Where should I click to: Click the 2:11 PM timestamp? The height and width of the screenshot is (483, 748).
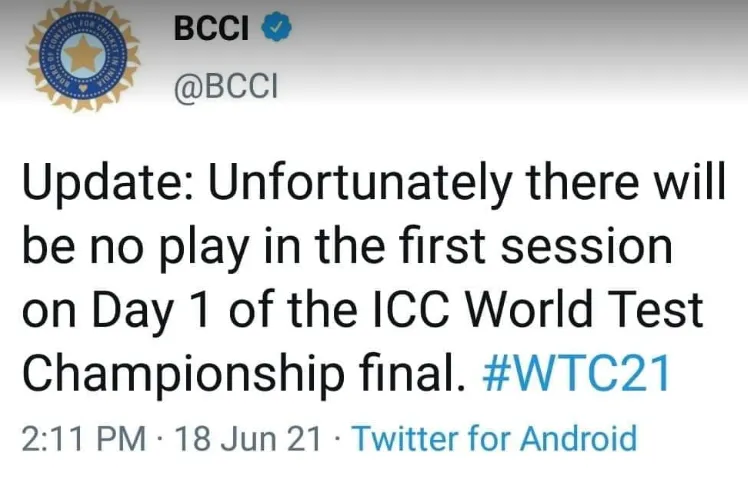(x=84, y=438)
